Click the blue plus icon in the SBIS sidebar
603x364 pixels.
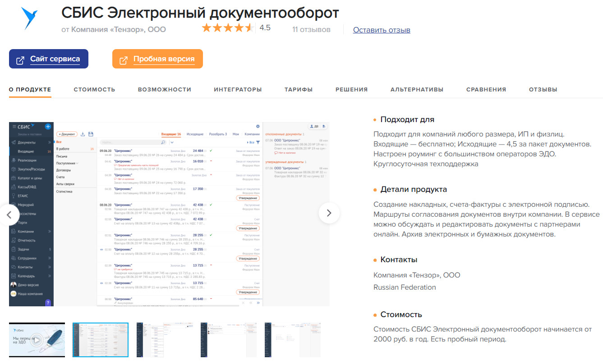pyautogui.click(x=48, y=127)
